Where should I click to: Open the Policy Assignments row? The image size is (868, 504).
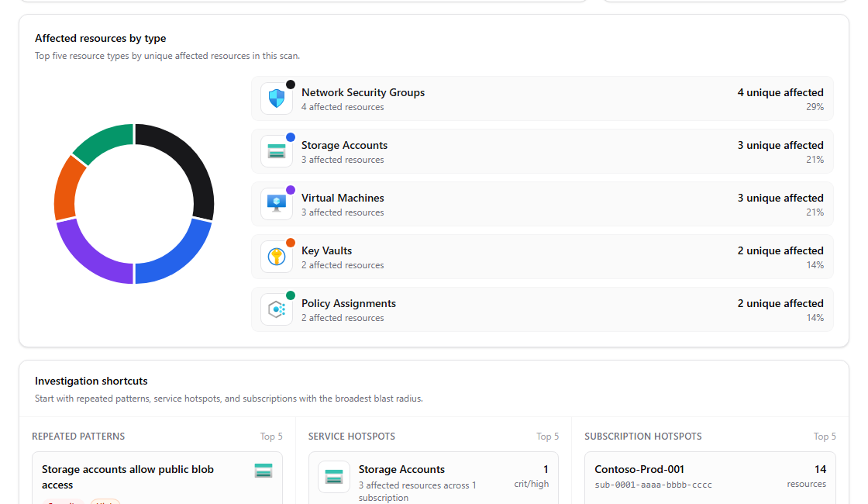(x=542, y=309)
